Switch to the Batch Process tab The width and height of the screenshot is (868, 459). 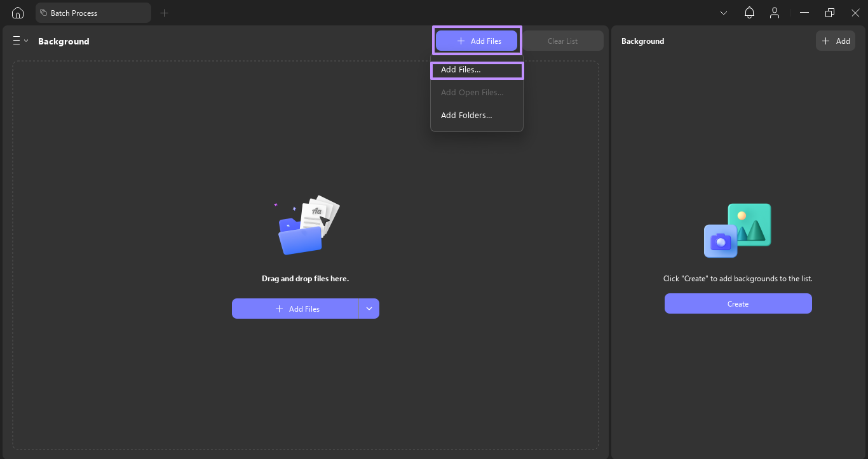92,13
